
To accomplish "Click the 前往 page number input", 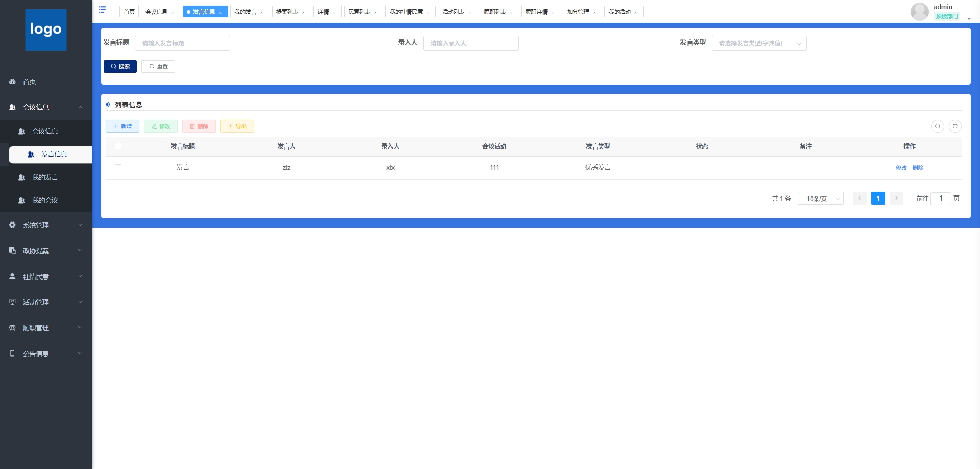I will tap(941, 199).
